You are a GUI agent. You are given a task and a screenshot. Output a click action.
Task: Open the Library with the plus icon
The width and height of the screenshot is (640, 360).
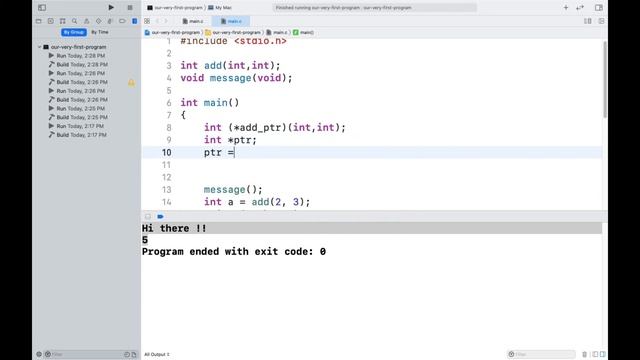pyautogui.click(x=566, y=7)
